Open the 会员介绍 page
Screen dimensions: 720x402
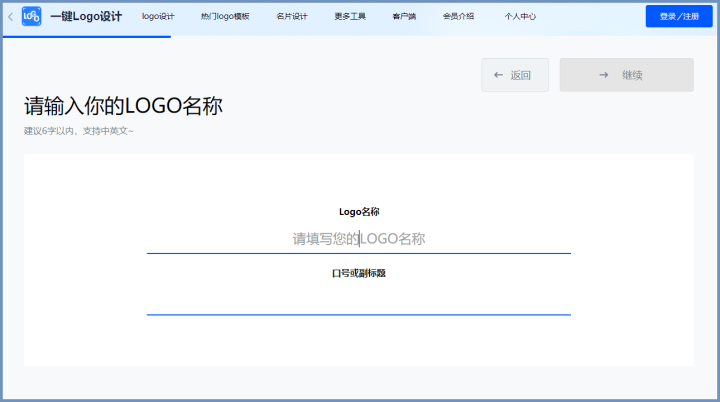click(x=459, y=17)
